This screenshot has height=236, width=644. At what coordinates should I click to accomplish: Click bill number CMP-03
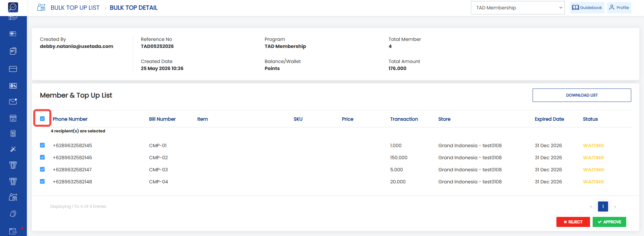pyautogui.click(x=158, y=170)
